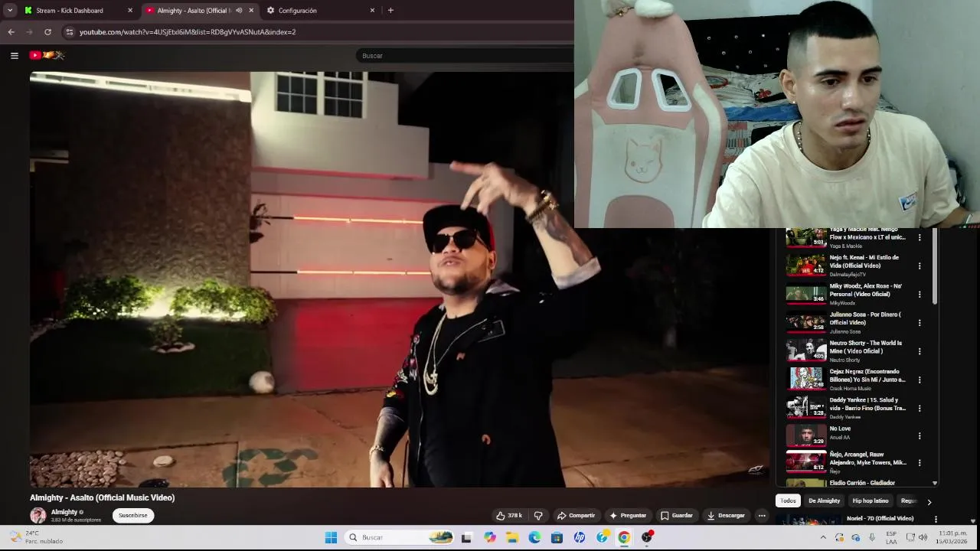Open options for Nejo ft. Kenai playlist item
This screenshot has height=551, width=980.
(x=920, y=266)
